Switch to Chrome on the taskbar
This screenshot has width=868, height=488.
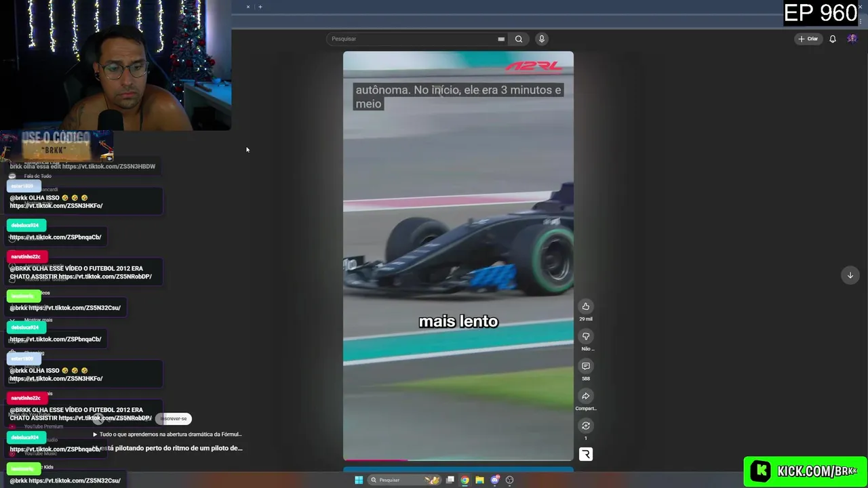[465, 480]
